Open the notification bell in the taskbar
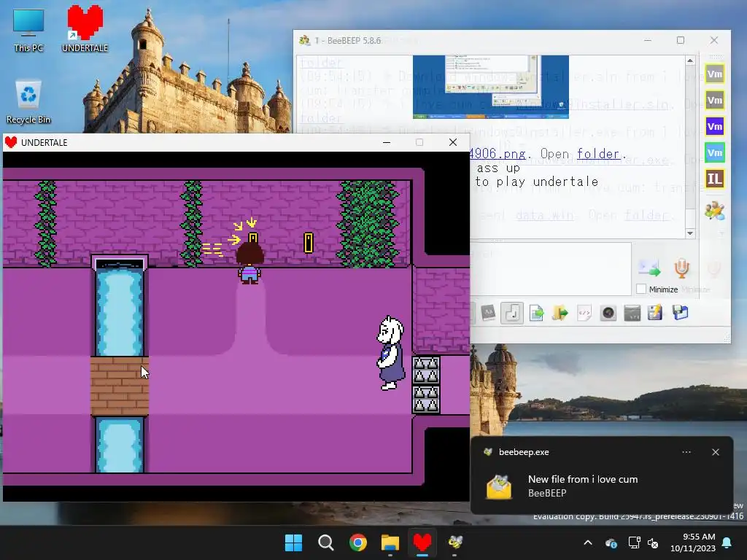 (x=727, y=542)
